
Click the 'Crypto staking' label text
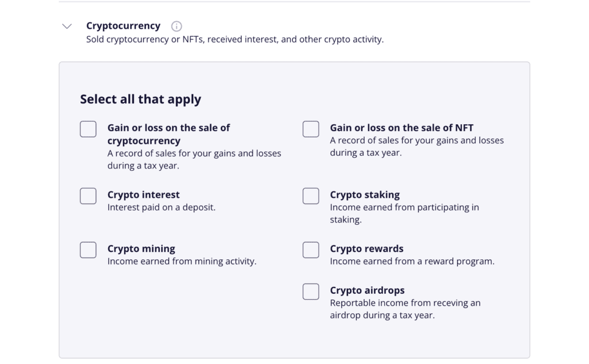(365, 195)
